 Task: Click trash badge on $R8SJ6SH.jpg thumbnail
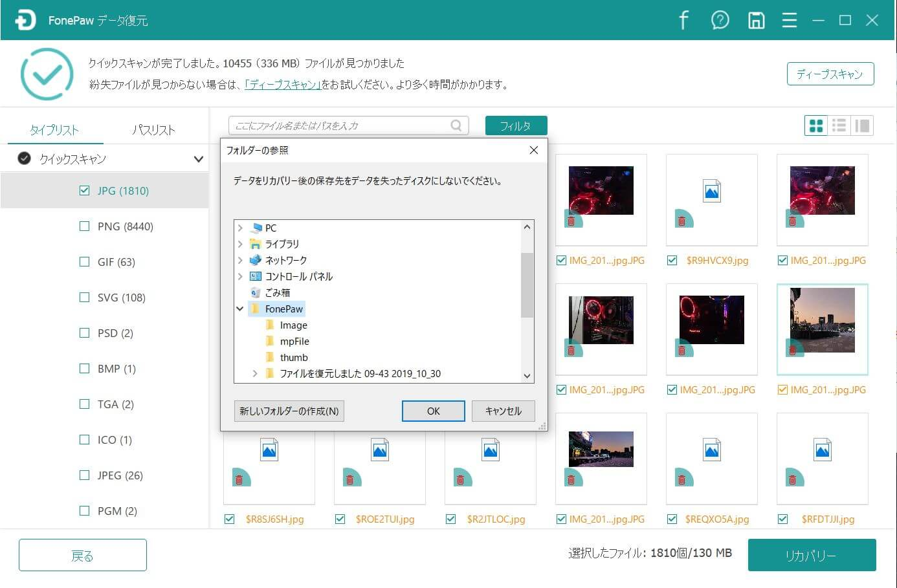point(240,478)
